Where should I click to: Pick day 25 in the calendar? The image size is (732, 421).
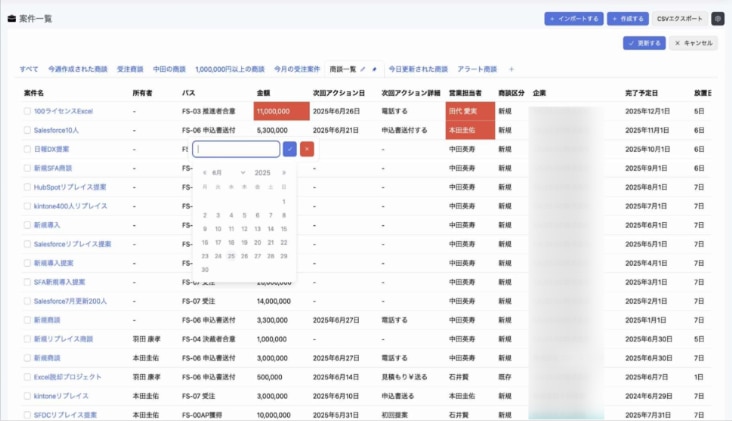[x=231, y=256]
